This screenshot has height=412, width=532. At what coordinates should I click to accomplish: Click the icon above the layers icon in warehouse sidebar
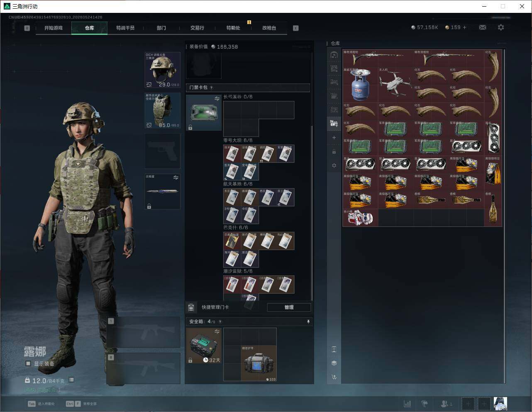(x=334, y=349)
